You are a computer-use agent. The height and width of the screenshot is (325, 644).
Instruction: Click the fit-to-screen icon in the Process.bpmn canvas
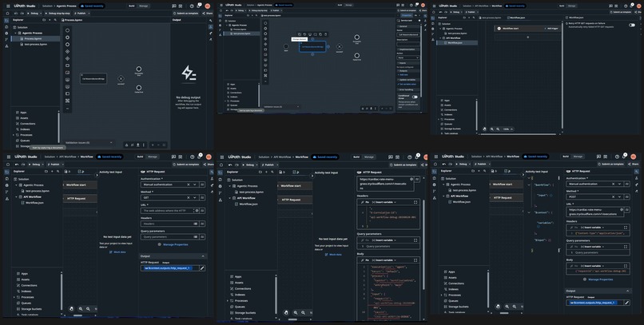pos(164,145)
